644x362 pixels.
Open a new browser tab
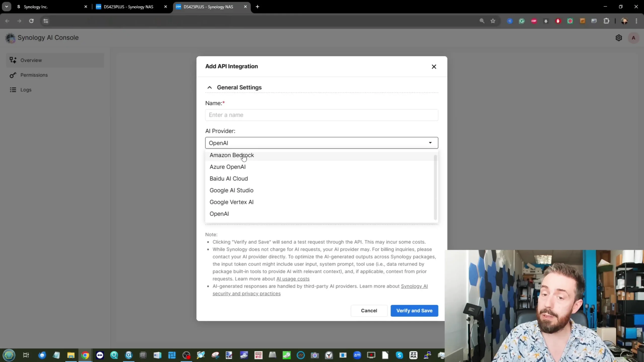[257, 7]
